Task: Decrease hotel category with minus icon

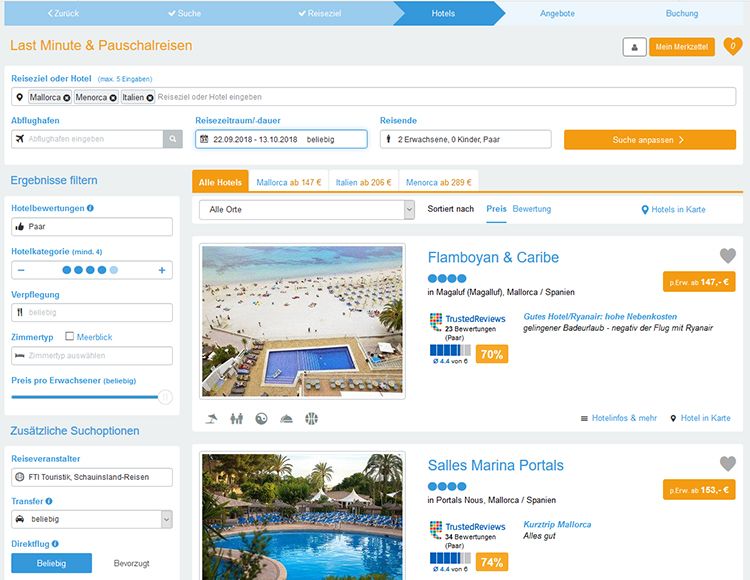Action: 21,270
